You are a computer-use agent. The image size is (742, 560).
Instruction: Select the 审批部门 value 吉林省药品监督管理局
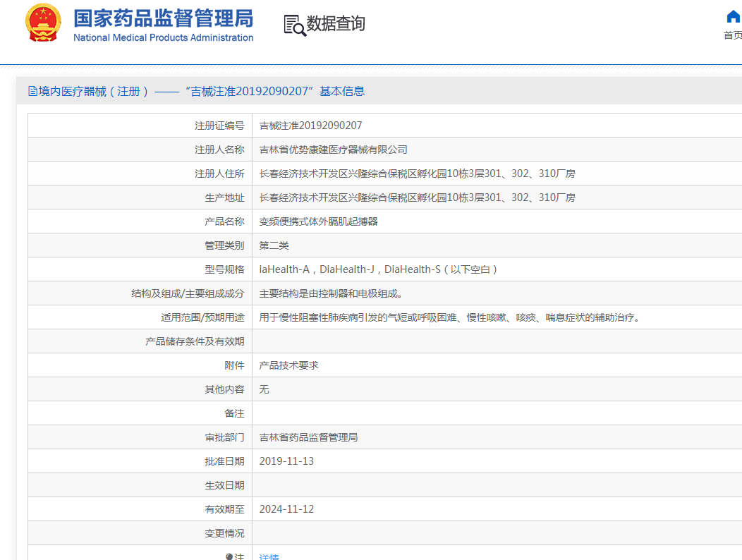coord(308,437)
